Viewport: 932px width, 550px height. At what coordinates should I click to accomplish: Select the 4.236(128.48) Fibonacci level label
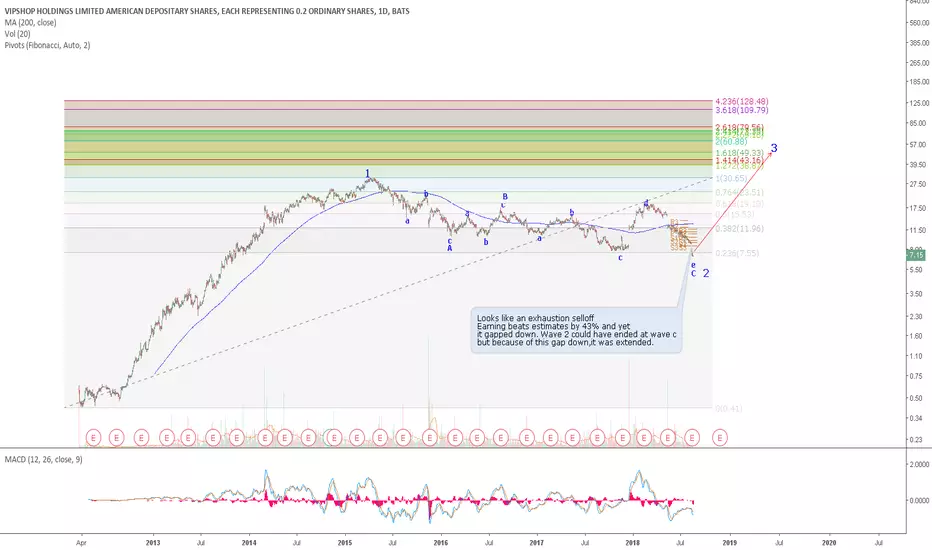(742, 102)
